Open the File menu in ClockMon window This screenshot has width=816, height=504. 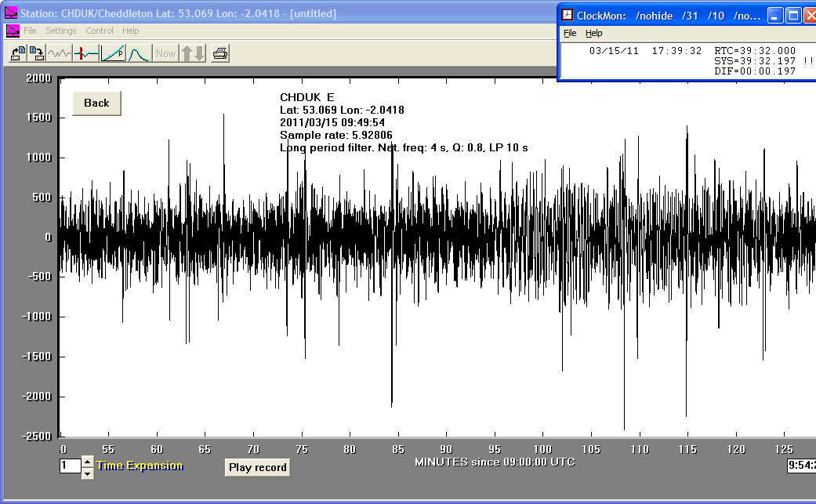[570, 33]
